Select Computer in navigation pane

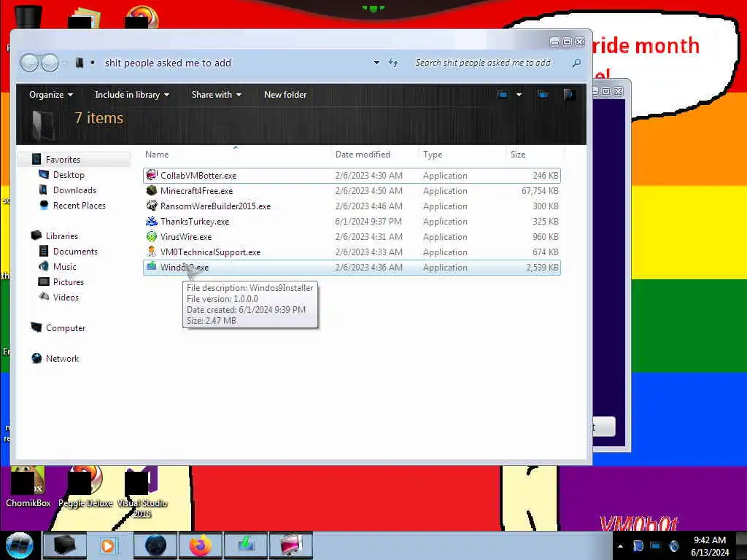click(x=65, y=327)
